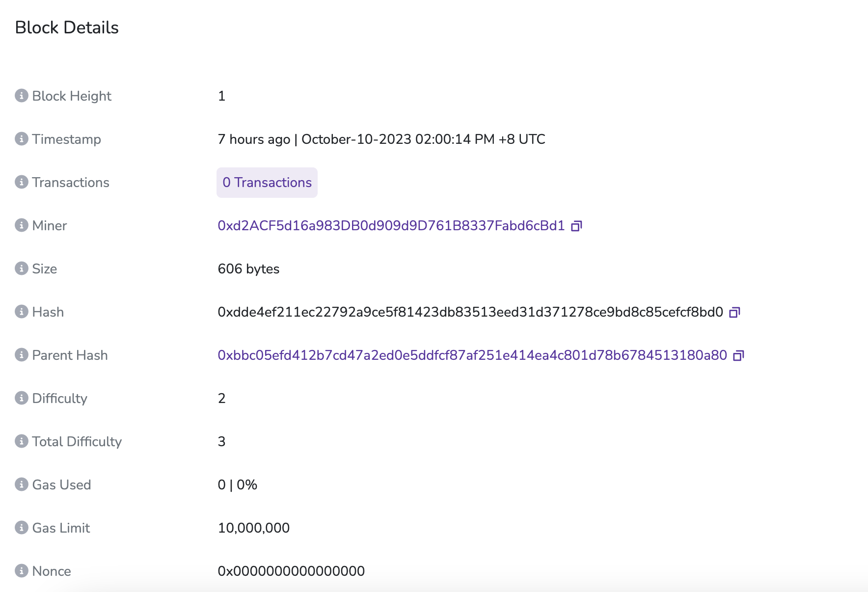Click the block hash text
The image size is (868, 592).
[470, 312]
